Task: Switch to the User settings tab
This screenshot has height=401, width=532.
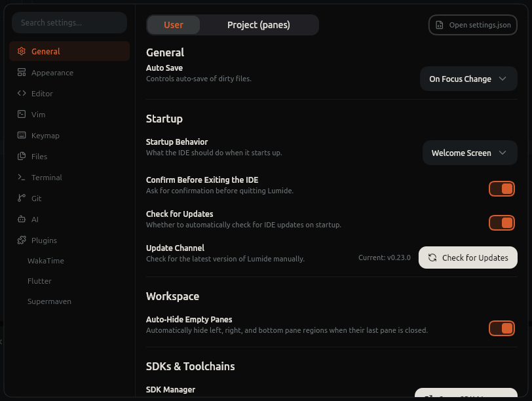Action: point(174,25)
